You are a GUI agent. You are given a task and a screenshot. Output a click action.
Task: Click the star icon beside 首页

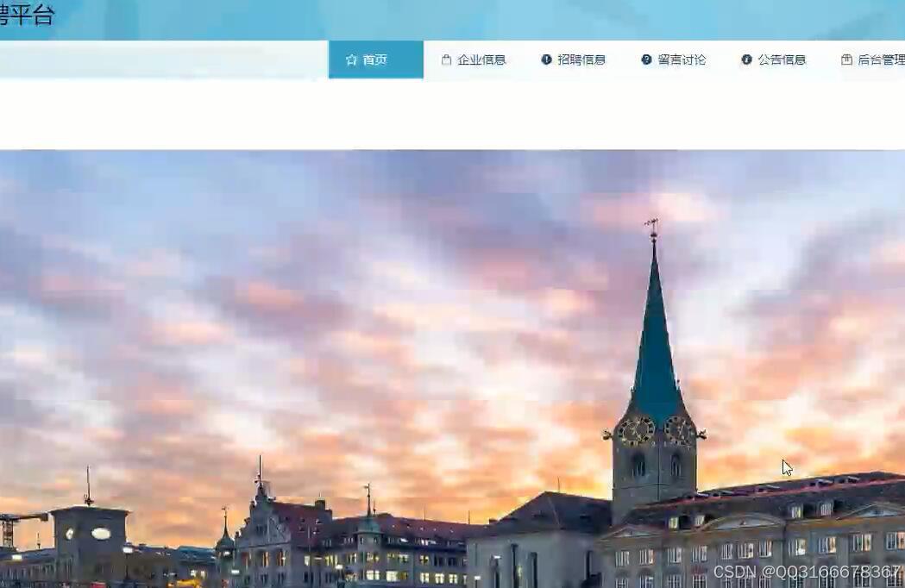click(x=351, y=60)
